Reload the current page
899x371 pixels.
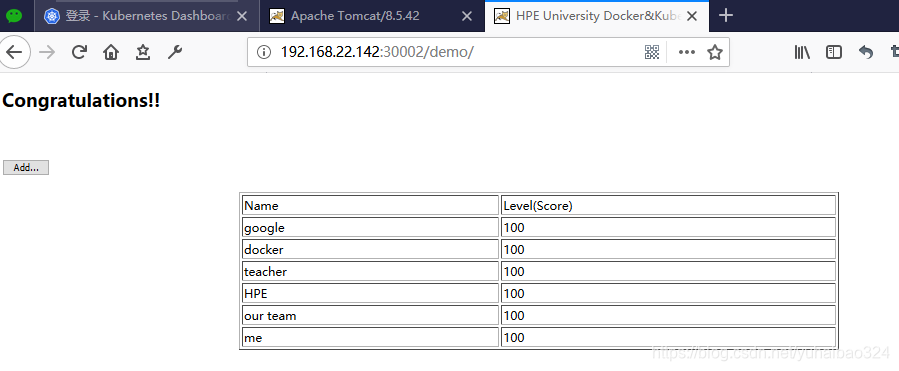(79, 53)
